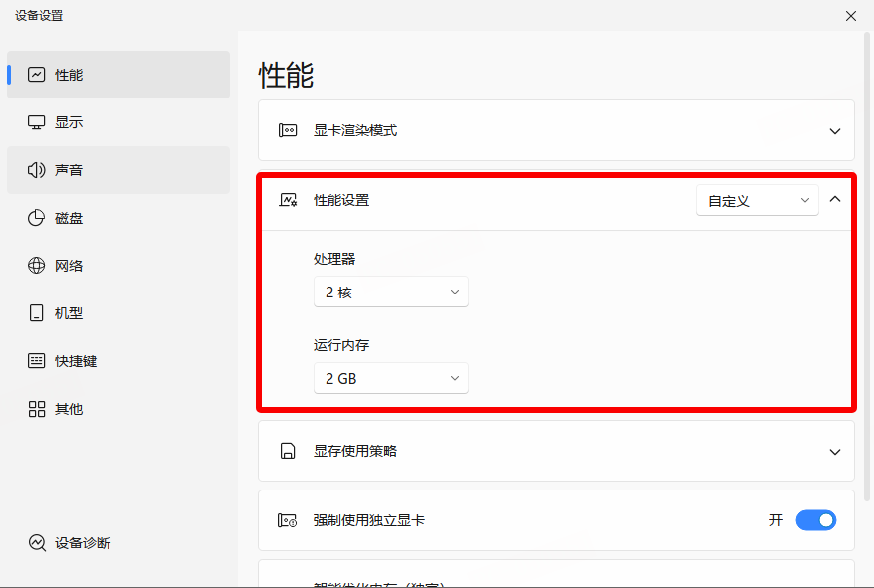The height and width of the screenshot is (588, 874).
Task: Click the 其他 grid icon
Action: [37, 409]
